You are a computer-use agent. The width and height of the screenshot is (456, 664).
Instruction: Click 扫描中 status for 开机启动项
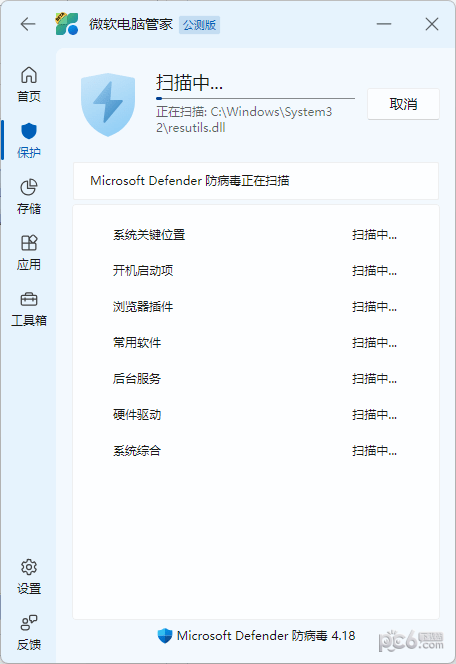(374, 271)
